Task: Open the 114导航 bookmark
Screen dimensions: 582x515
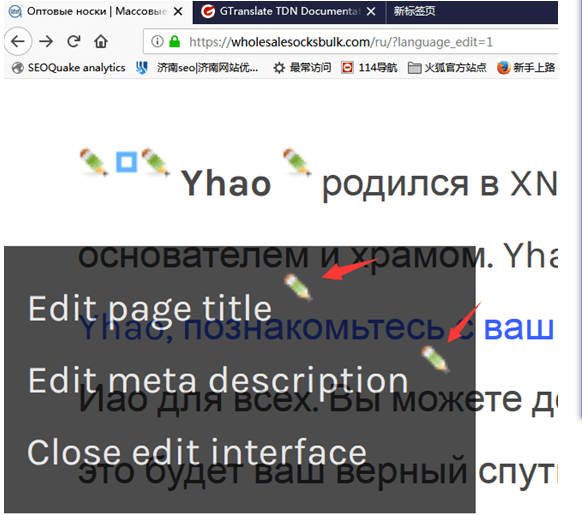Action: 369,68
